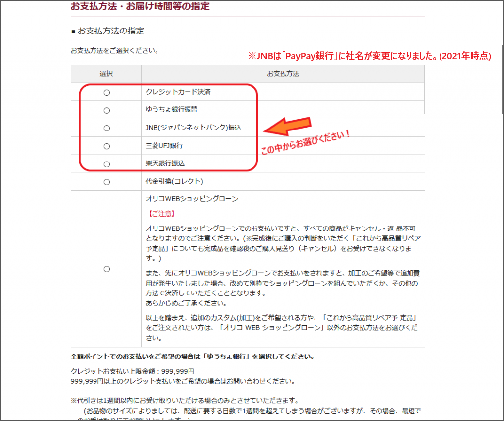
Task: Choose JNB(ジャパンネットバンク)振込 radio option
Action: [107, 129]
